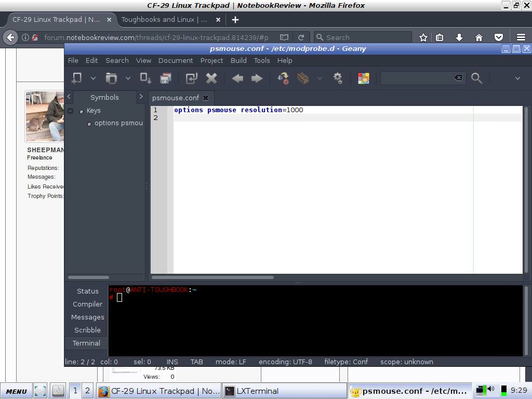The height and width of the screenshot is (399, 532).
Task: Click the Save all files icon
Action: [x=166, y=78]
